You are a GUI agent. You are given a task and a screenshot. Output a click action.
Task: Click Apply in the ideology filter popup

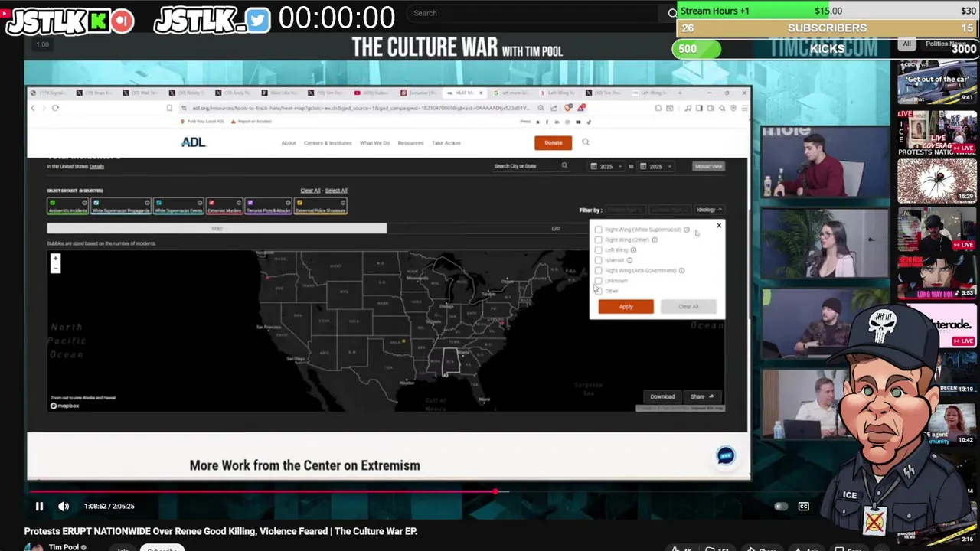626,307
